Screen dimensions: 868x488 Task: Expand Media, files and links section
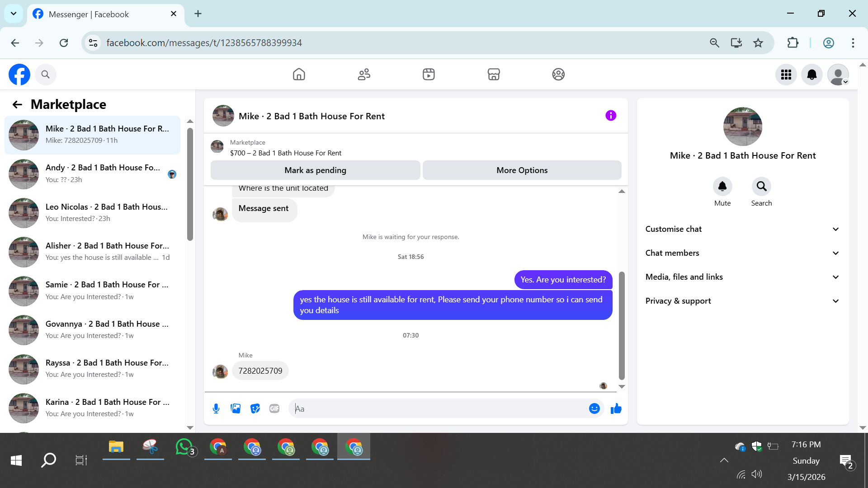click(742, 277)
